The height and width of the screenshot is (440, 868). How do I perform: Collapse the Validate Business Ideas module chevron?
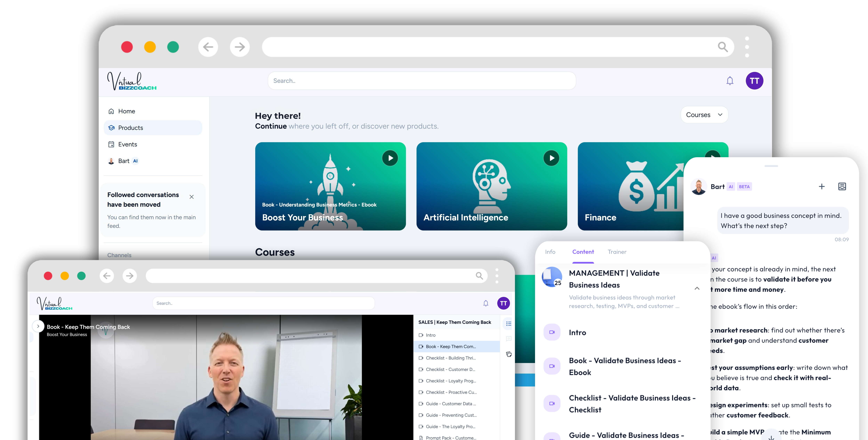coord(697,288)
